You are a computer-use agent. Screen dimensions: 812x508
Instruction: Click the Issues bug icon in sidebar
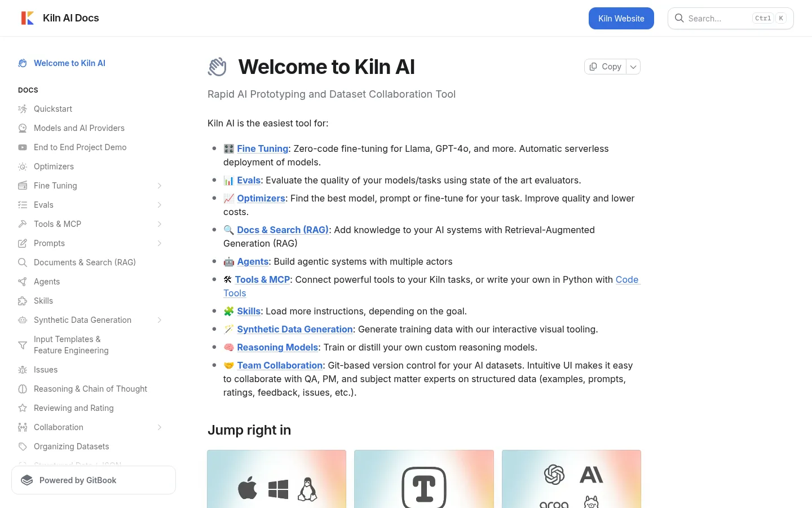(23, 370)
